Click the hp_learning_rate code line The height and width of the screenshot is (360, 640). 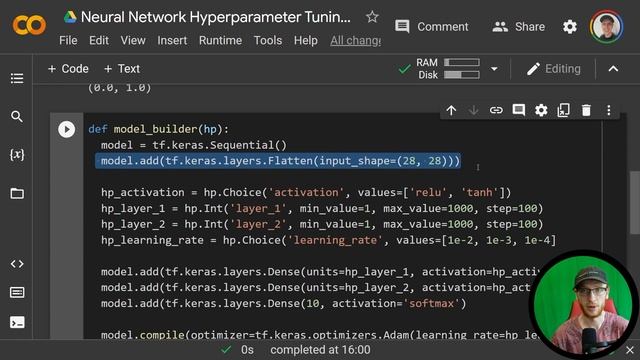(328, 240)
